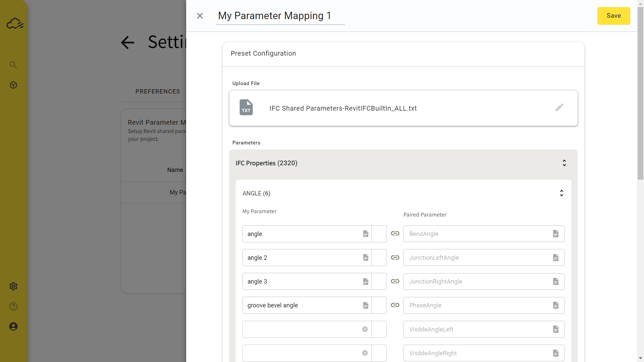Open user account icon in sidebar
The width and height of the screenshot is (644, 362).
point(13,326)
